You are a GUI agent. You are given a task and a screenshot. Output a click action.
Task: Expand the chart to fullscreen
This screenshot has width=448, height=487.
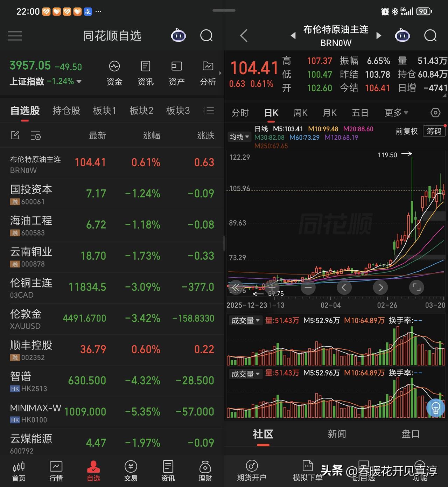[416, 288]
